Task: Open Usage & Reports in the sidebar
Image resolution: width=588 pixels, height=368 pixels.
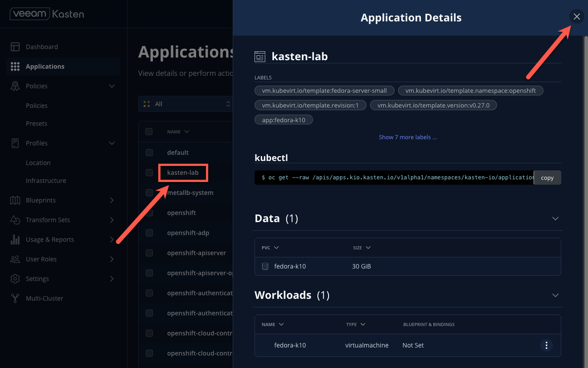Action: tap(50, 240)
